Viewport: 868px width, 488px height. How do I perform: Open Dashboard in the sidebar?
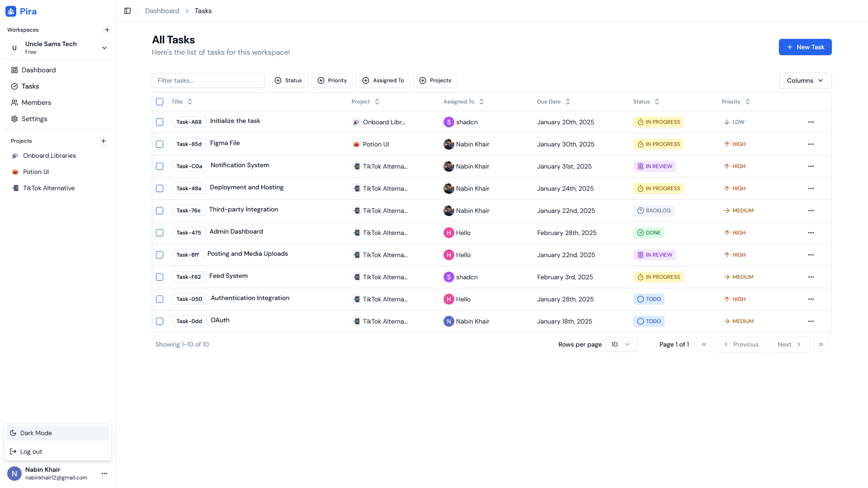tap(58, 70)
